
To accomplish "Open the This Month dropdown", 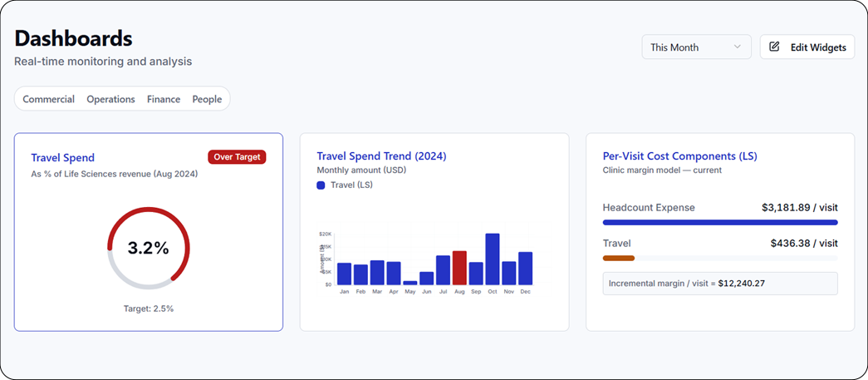I will pos(695,47).
